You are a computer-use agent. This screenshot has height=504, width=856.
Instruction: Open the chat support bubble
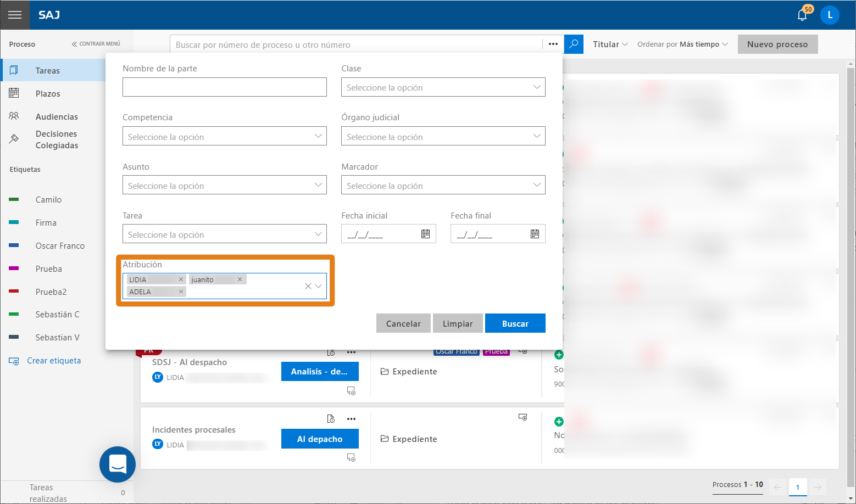(x=118, y=464)
